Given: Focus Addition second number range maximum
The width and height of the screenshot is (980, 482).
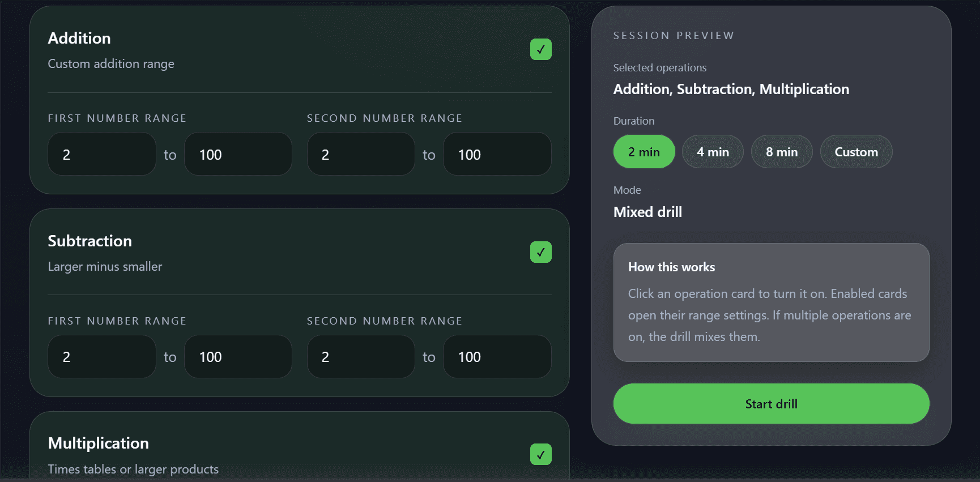Looking at the screenshot, I should point(497,154).
